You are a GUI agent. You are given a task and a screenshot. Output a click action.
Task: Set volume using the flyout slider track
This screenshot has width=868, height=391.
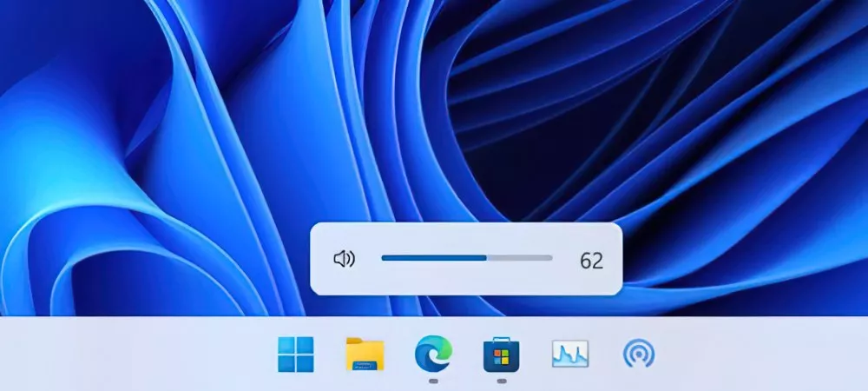click(x=467, y=257)
